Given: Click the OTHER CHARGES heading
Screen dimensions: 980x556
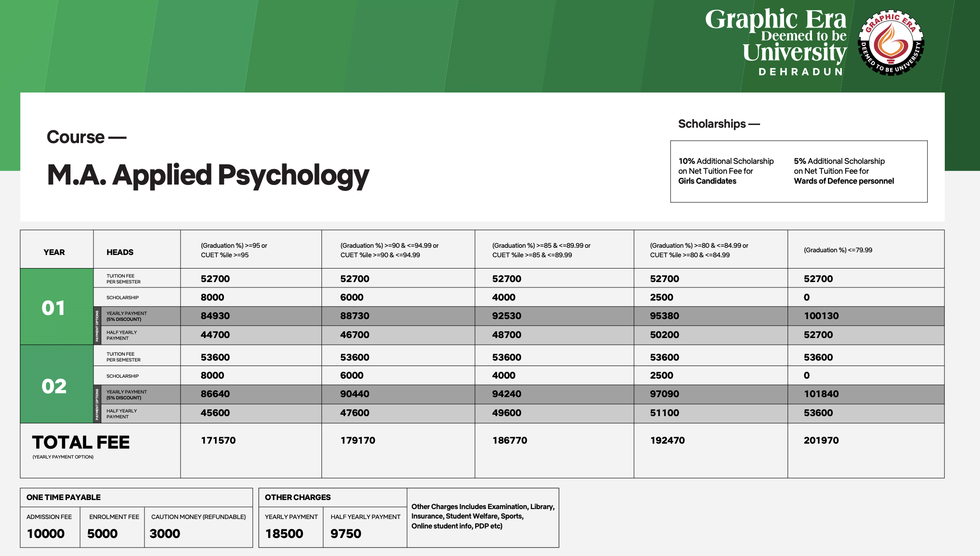Looking at the screenshot, I should point(298,497).
